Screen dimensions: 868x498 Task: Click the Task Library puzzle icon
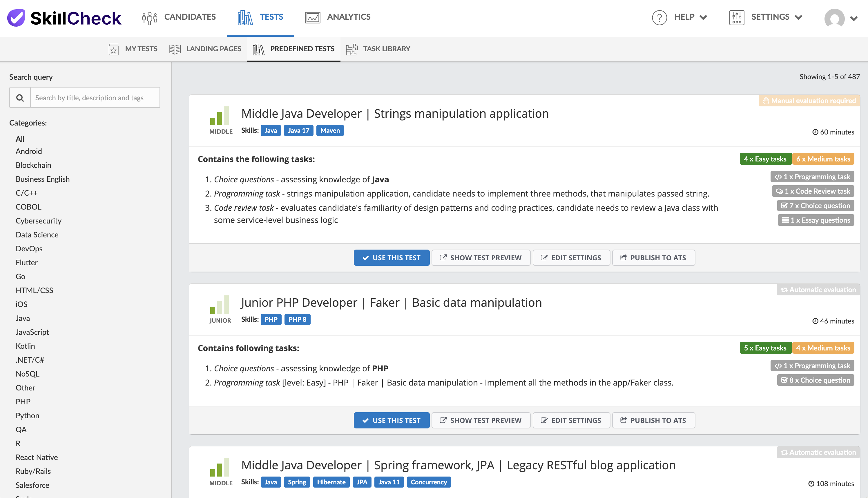pyautogui.click(x=351, y=49)
